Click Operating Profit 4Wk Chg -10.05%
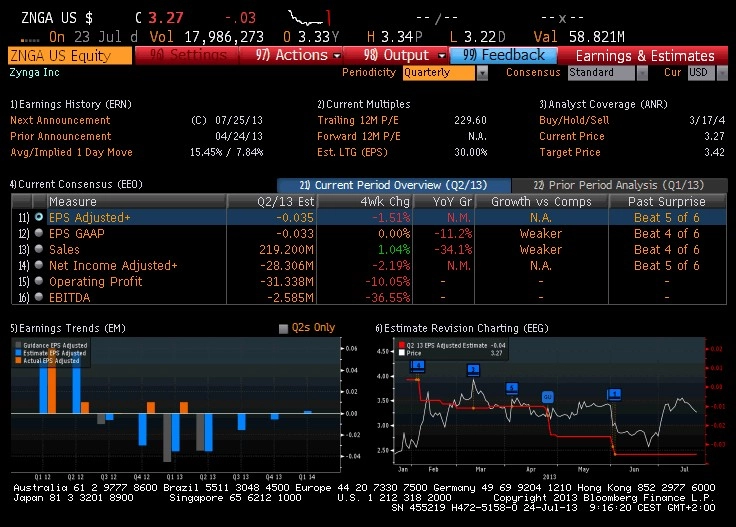 click(388, 282)
